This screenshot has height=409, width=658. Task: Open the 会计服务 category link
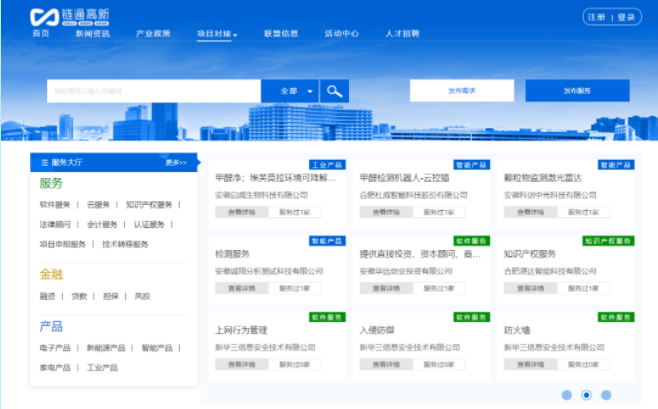point(102,224)
